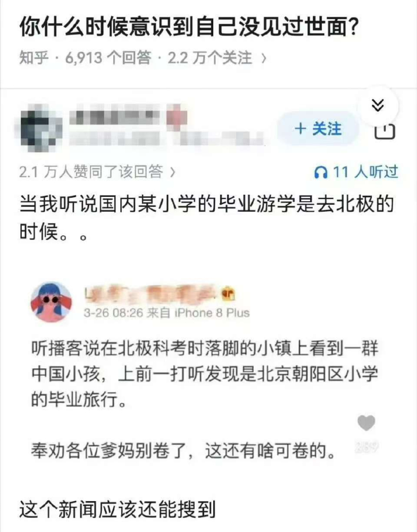The image size is (417, 532).
Task: Expand the chevron after 万人赞同了该回答
Action: 172,172
